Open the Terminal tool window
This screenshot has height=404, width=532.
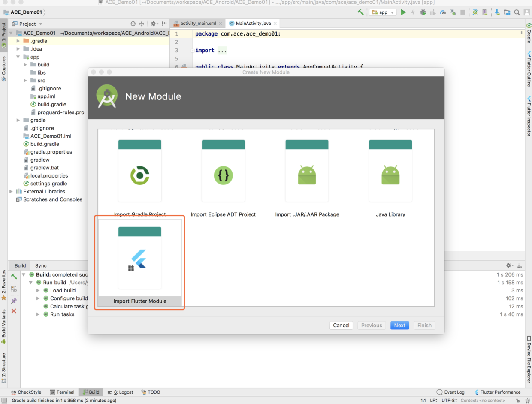62,392
